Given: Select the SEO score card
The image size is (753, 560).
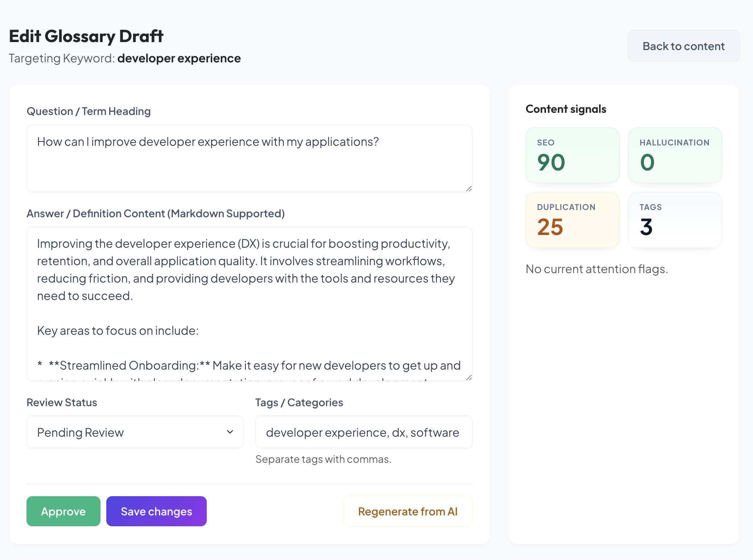Looking at the screenshot, I should pos(572,155).
